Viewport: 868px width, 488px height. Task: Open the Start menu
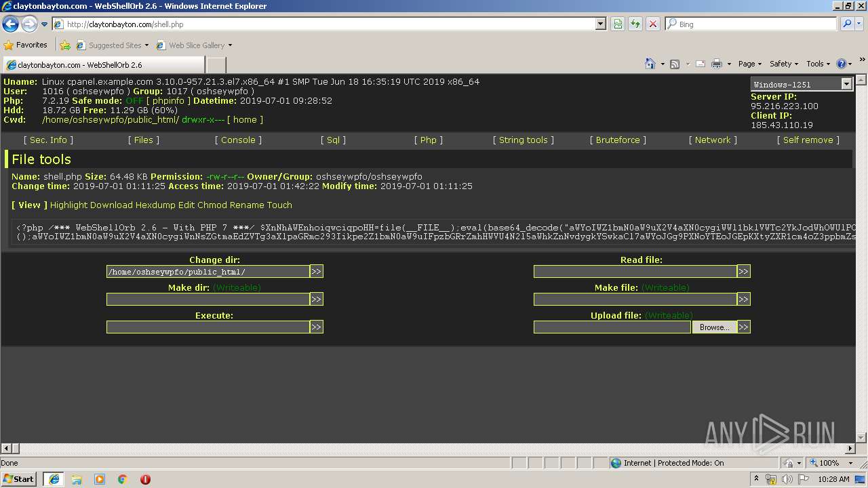pos(18,479)
